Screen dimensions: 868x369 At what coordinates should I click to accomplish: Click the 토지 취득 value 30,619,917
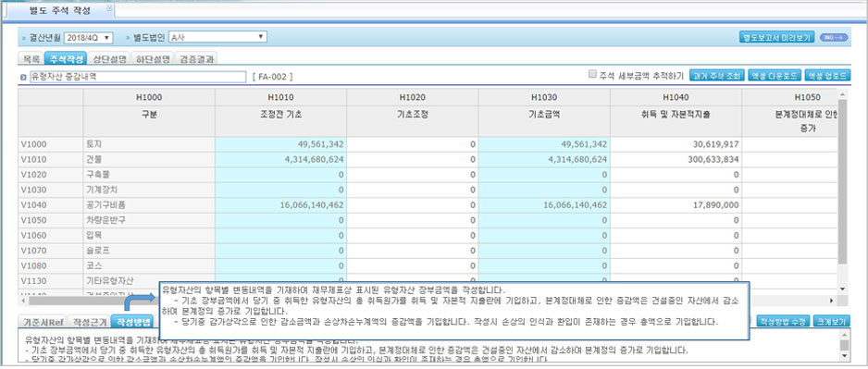(x=715, y=144)
